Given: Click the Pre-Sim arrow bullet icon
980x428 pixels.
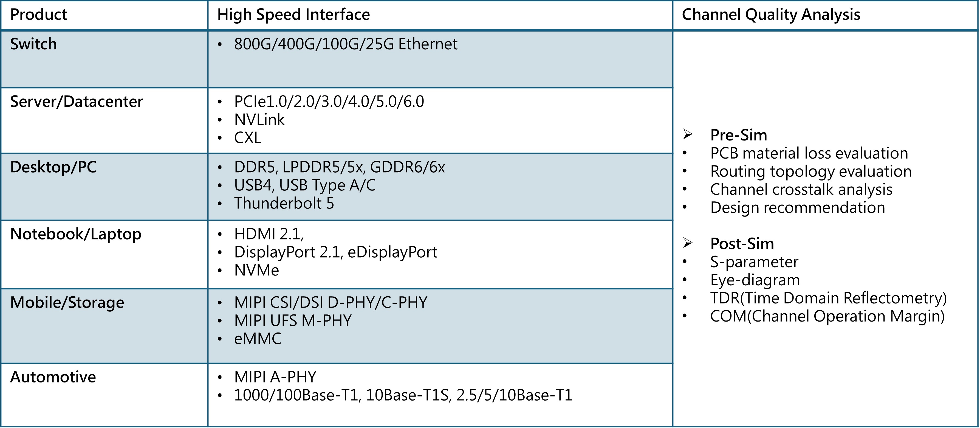Looking at the screenshot, I should point(687,134).
